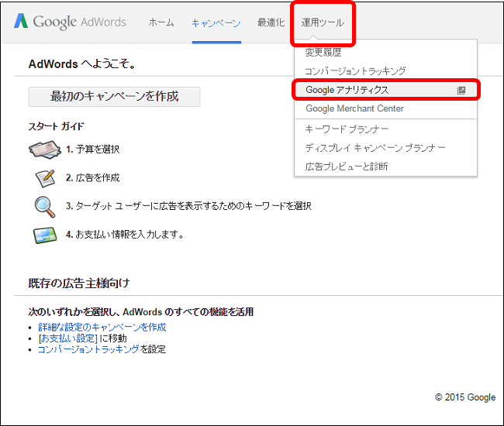Click the コンバージョントラッキング link at the bottom

(x=88, y=349)
